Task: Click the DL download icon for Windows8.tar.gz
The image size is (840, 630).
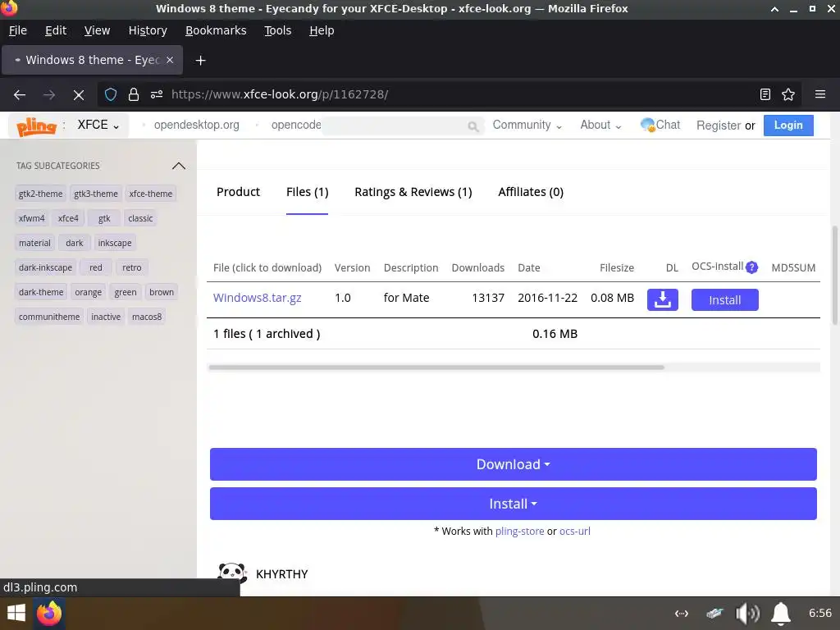Action: coord(663,300)
